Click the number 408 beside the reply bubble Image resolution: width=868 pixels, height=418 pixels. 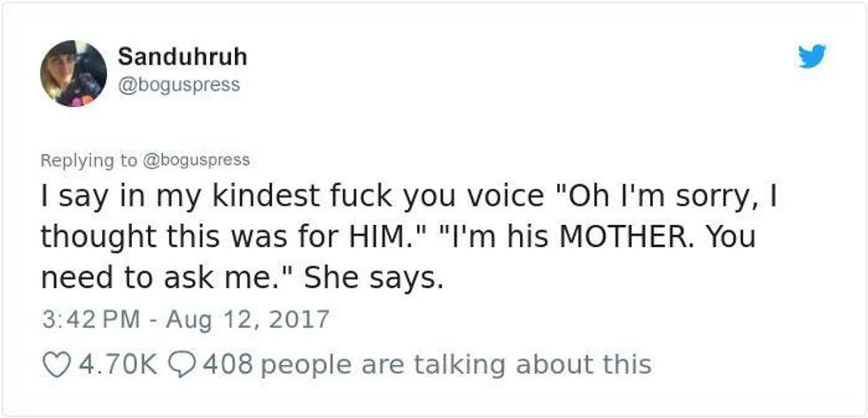(x=229, y=365)
